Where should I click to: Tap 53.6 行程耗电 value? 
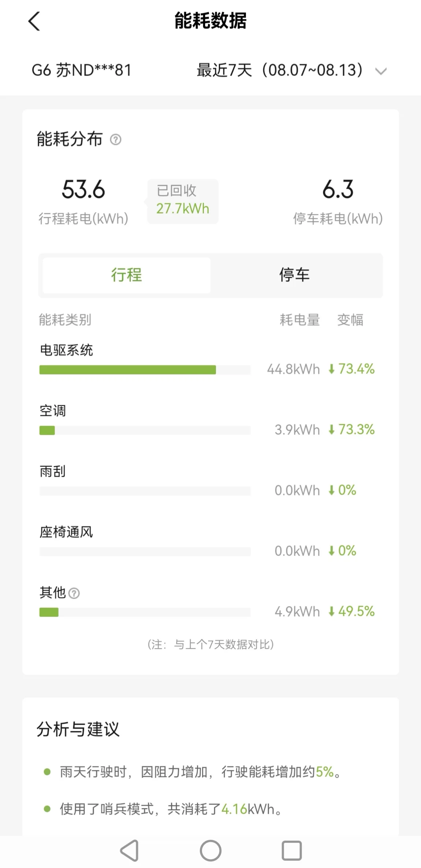point(83,189)
